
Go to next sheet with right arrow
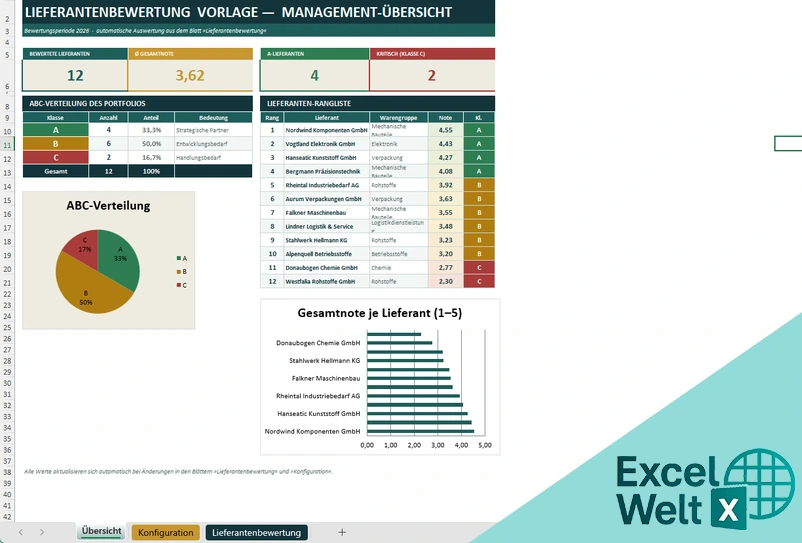click(x=42, y=532)
